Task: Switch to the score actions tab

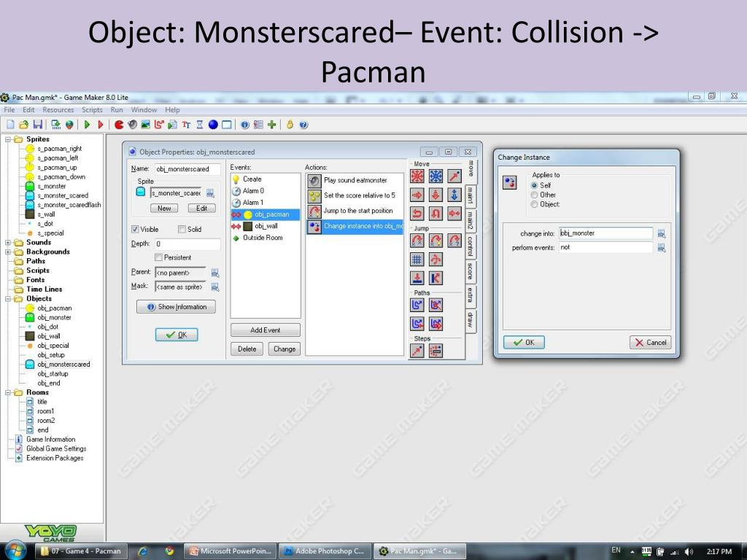Action: (x=470, y=271)
